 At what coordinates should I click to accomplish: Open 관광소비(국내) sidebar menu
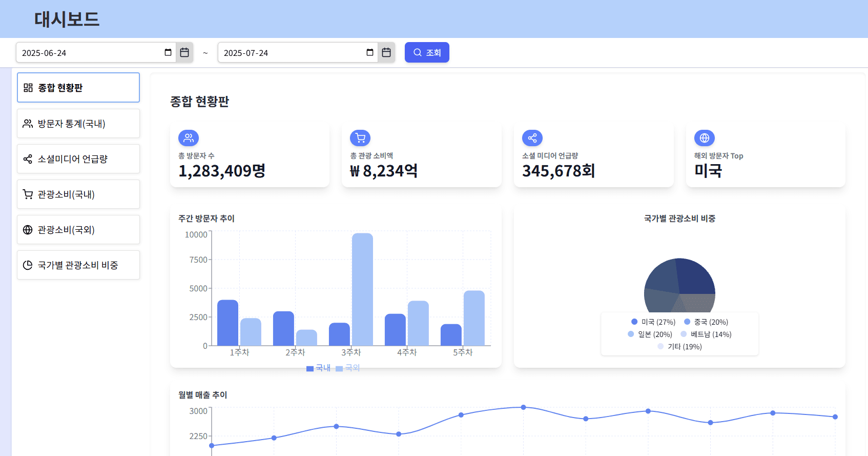(x=78, y=194)
